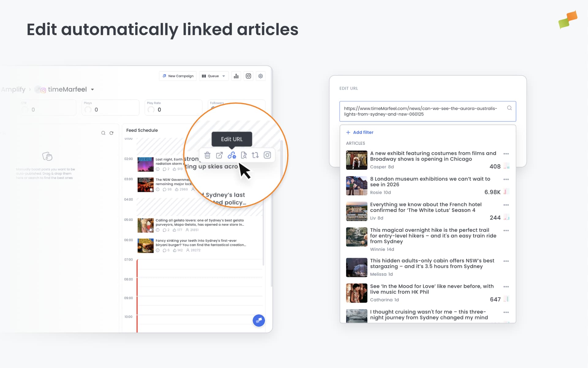Screen dimensions: 588x368
Task: Open the three-dot menu for the Chicago exhibit article
Action: click(x=506, y=154)
